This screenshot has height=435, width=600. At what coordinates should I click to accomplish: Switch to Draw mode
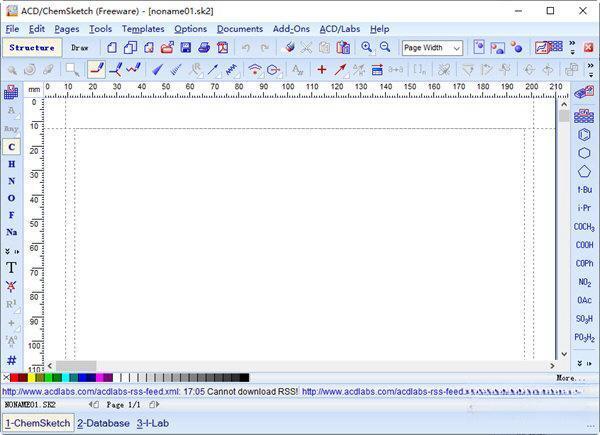tap(80, 47)
